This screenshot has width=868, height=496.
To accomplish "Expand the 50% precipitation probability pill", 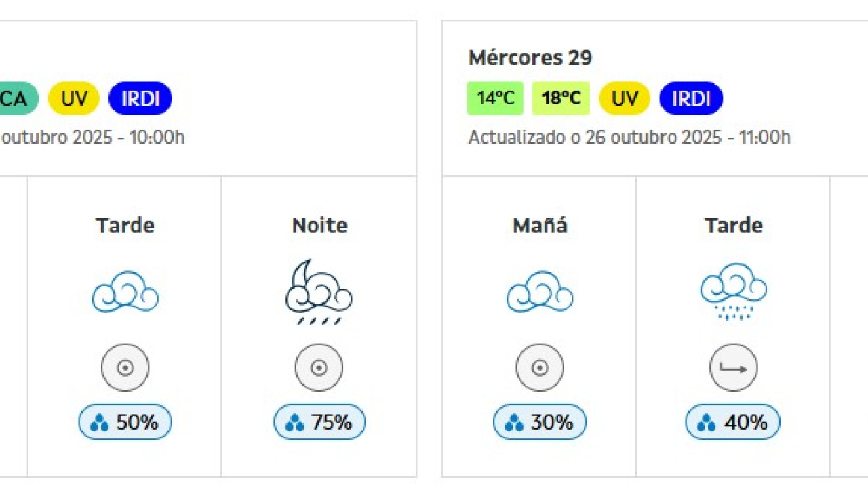I will point(125,421).
